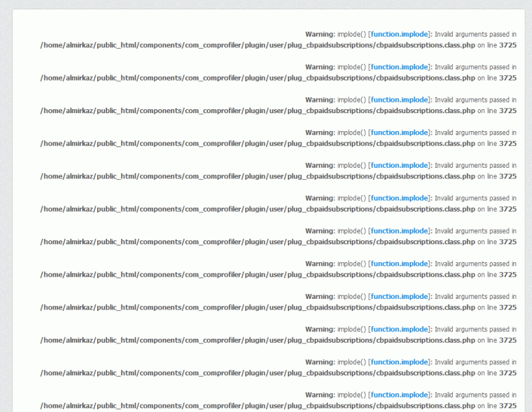532x412 pixels.
Task: Open the eleventh function.implode link
Action: [399, 362]
